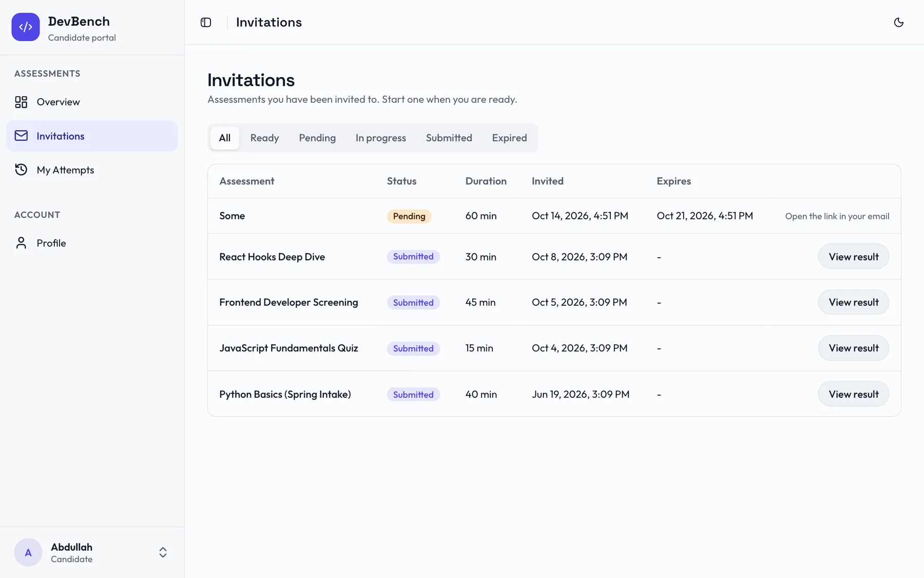Click 'Python Basics (Spring Intake)' row title
This screenshot has height=578, width=924.
click(285, 394)
